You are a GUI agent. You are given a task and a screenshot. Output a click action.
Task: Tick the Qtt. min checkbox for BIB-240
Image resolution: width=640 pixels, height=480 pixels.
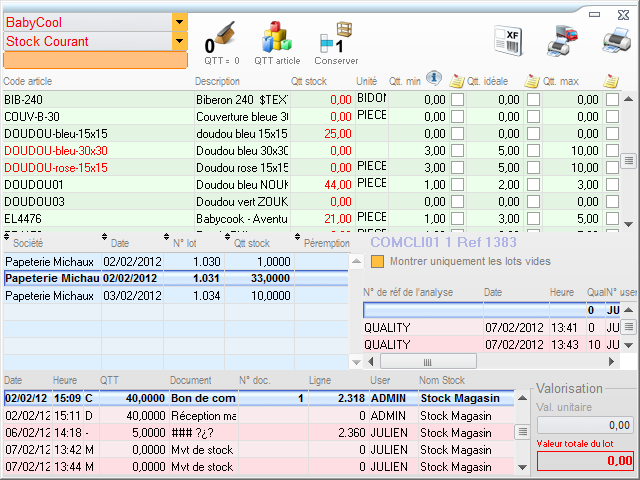point(457,100)
